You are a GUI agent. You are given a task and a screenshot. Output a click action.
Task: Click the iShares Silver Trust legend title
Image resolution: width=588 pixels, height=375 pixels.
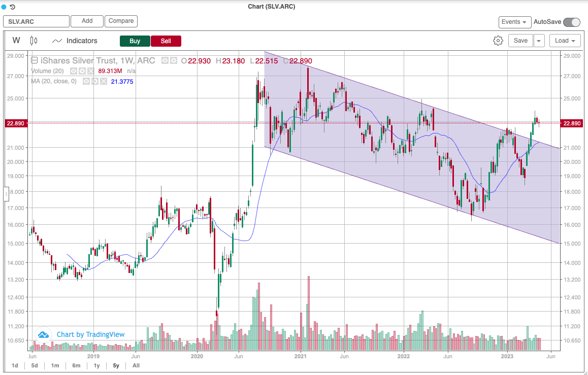pyautogui.click(x=97, y=61)
